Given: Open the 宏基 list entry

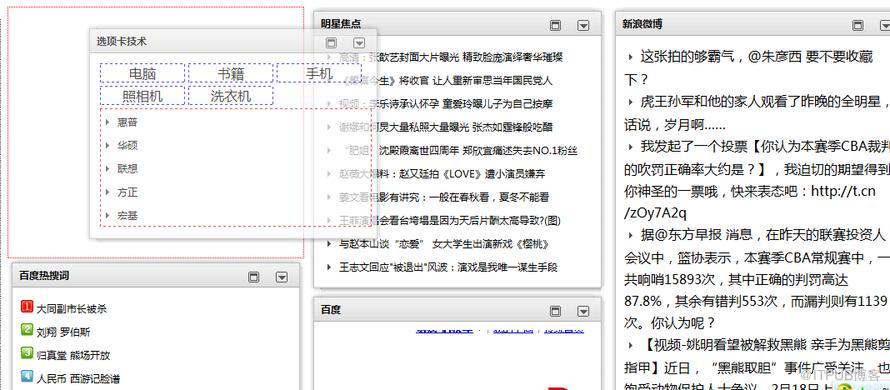Looking at the screenshot, I should point(127,216).
